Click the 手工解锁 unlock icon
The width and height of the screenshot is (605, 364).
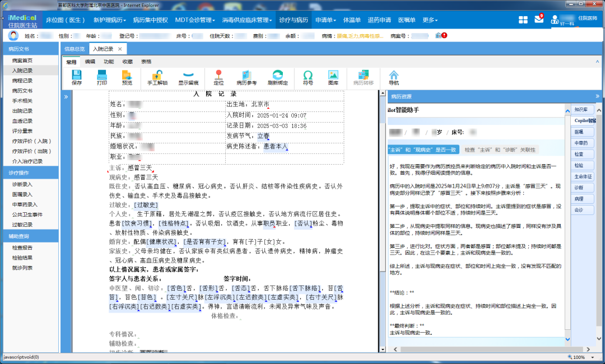click(x=157, y=78)
